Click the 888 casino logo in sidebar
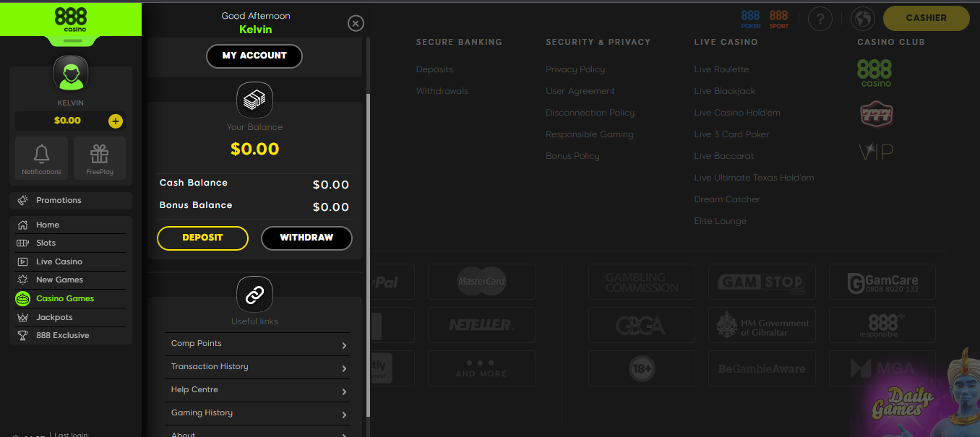This screenshot has width=980, height=437. pos(70,18)
